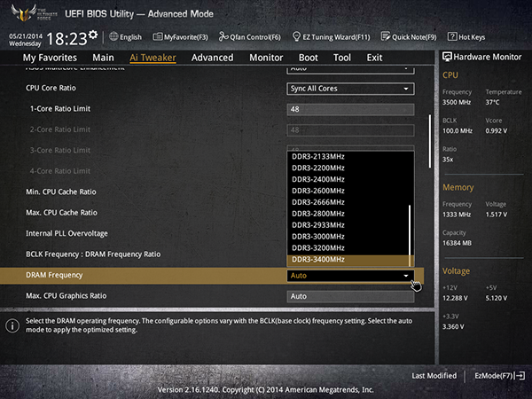Choose DDR3-2800MHz option

pos(348,214)
